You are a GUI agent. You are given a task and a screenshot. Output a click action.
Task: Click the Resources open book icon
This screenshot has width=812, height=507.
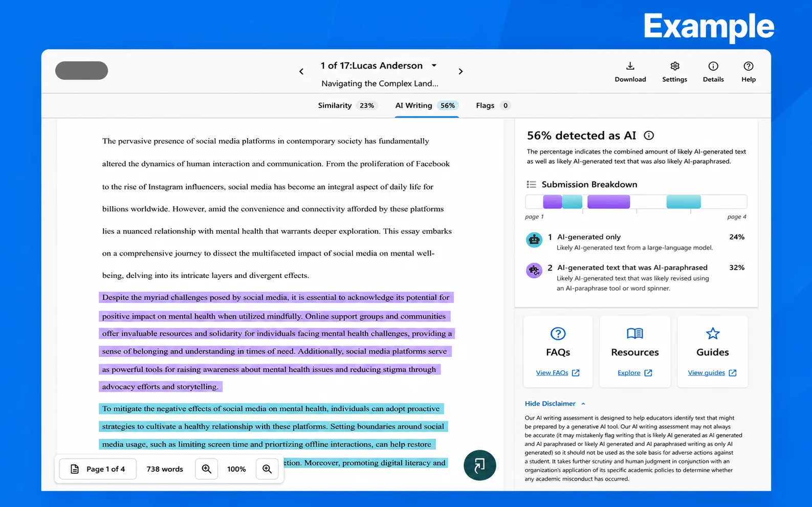(635, 334)
